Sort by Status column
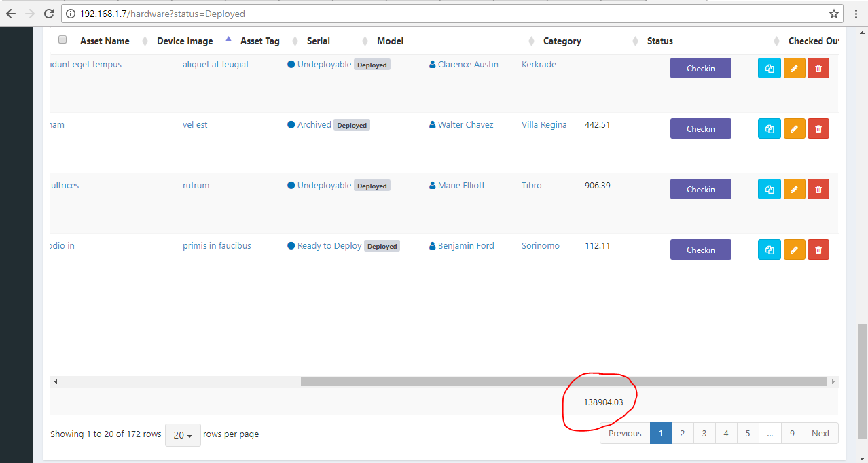Image resolution: width=868 pixels, height=463 pixels. coord(660,41)
